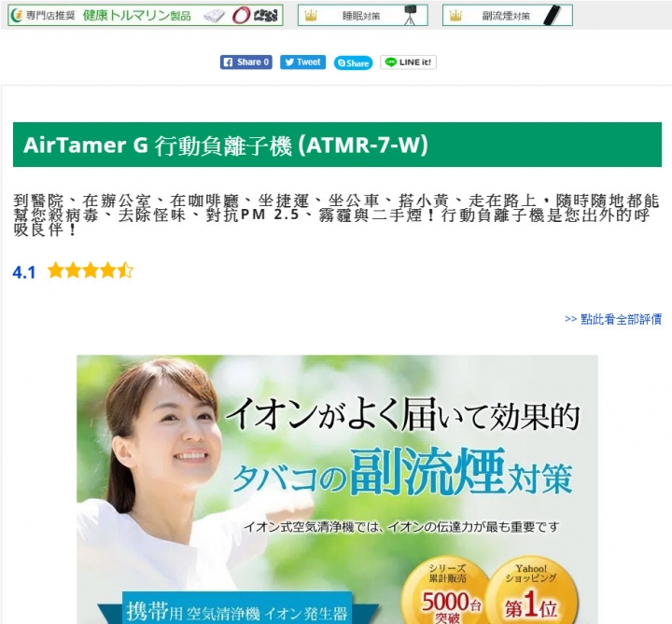Click the 携帯用 空気清浄機 イオン発生器 ribbon
Image resolution: width=672 pixels, height=624 pixels.
237,610
